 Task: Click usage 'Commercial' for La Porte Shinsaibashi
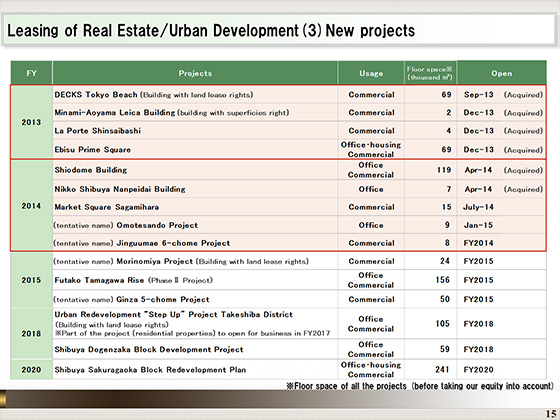[371, 131]
